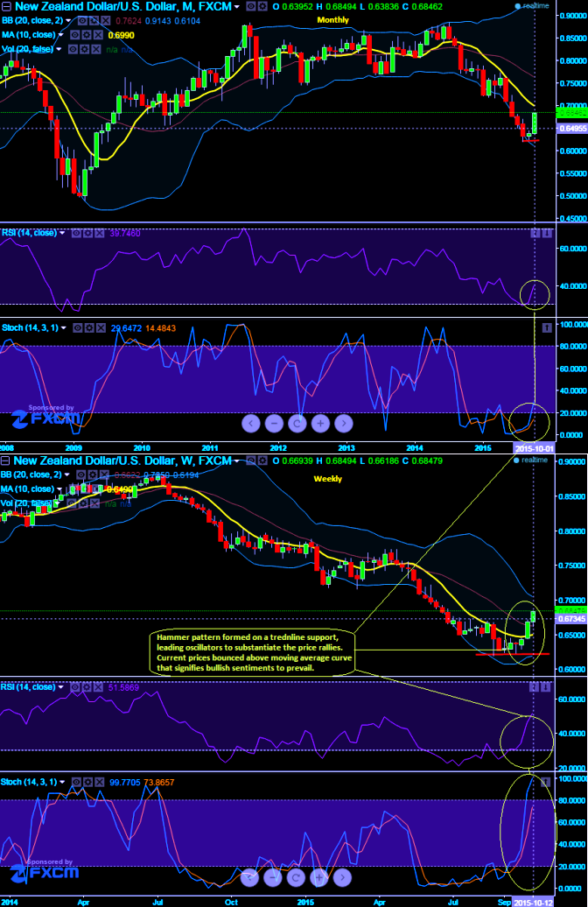Collapse the monthly chart legend via minus box

point(5,6)
